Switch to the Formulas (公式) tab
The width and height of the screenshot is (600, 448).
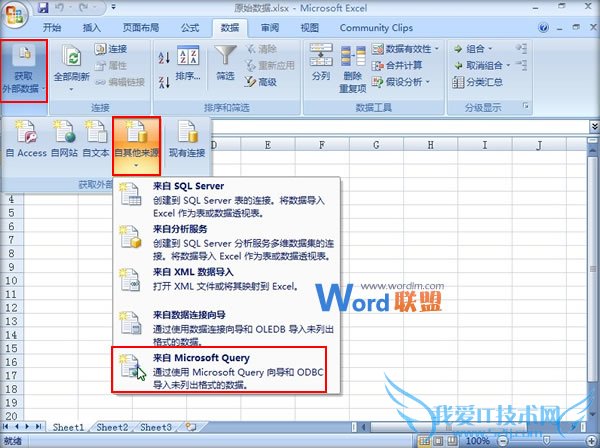(190, 28)
